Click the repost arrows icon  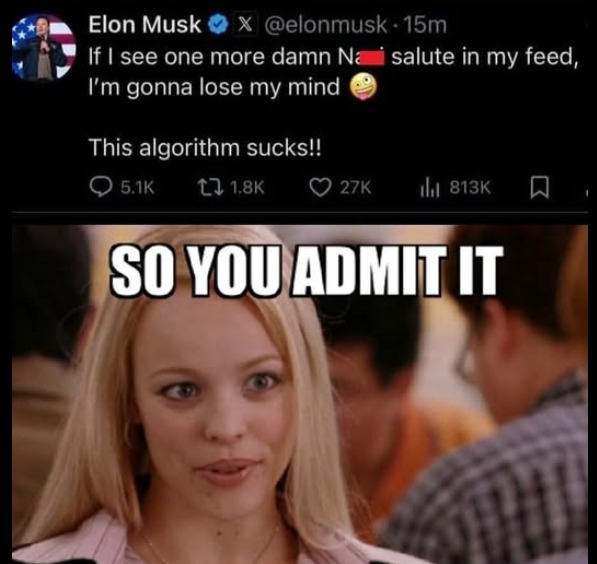210,187
